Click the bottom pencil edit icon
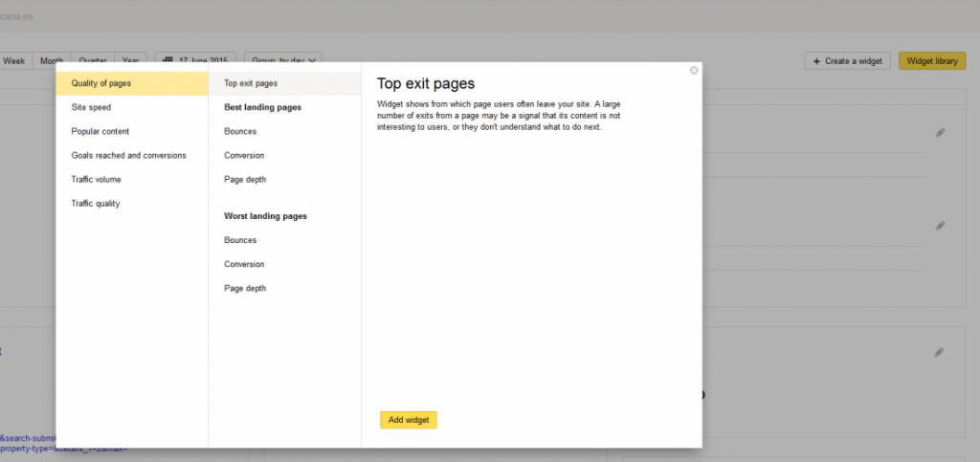 coord(940,353)
